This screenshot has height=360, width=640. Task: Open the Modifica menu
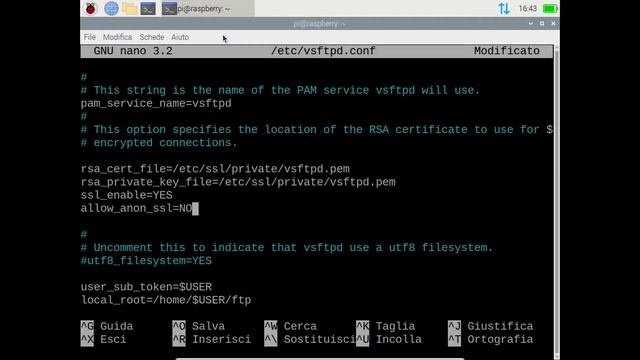tap(117, 37)
